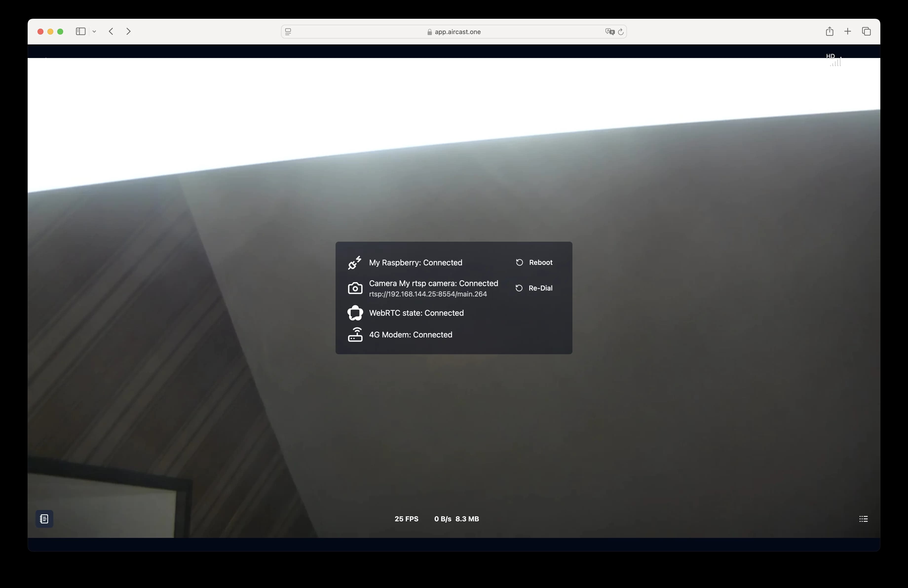908x588 pixels.
Task: Show the tab overview grid
Action: pos(866,31)
